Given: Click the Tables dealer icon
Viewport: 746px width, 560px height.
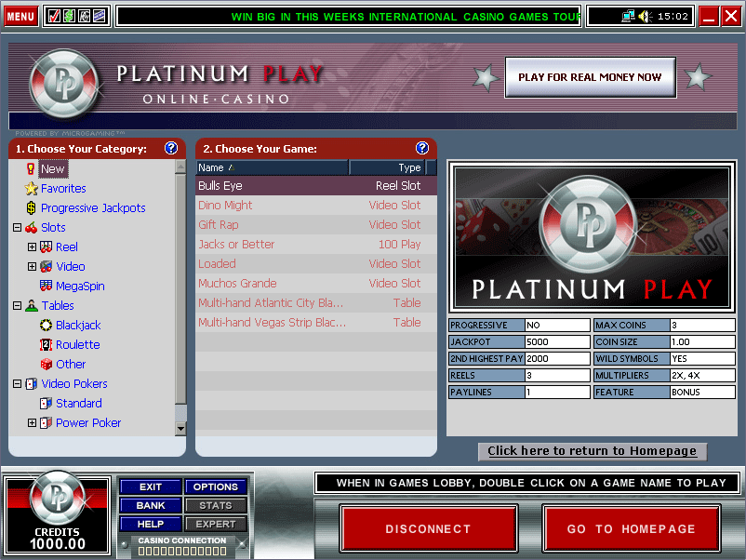Looking at the screenshot, I should 32,305.
